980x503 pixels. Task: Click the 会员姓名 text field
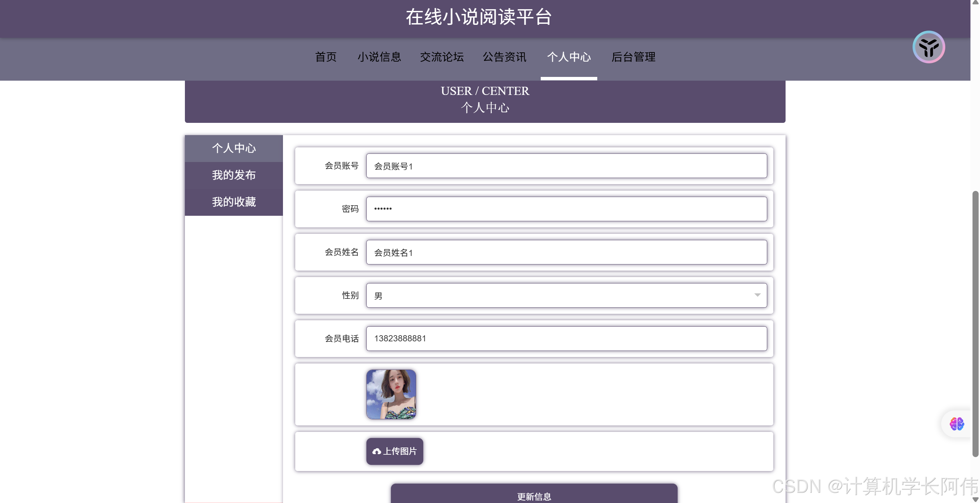[x=566, y=252]
